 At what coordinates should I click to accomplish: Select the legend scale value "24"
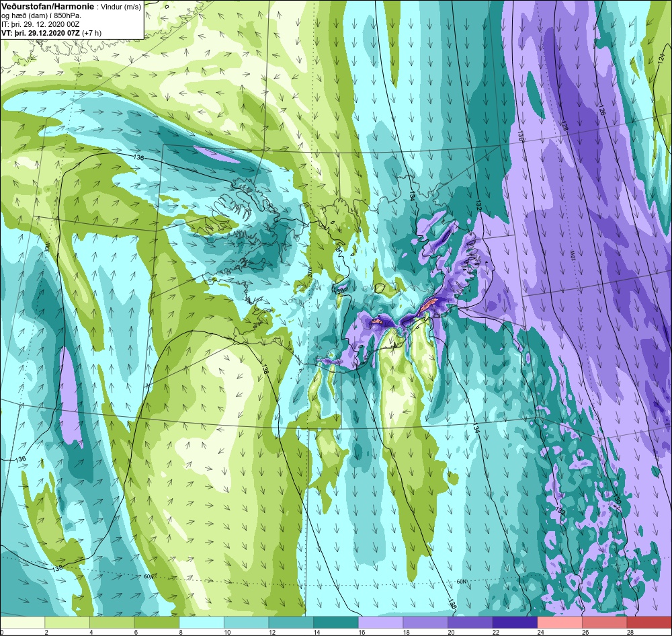(x=541, y=632)
